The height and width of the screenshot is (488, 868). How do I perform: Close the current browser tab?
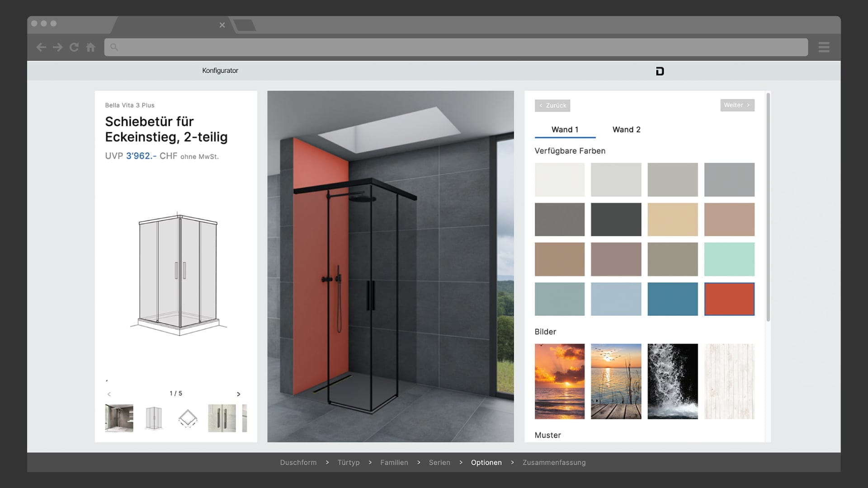point(222,25)
